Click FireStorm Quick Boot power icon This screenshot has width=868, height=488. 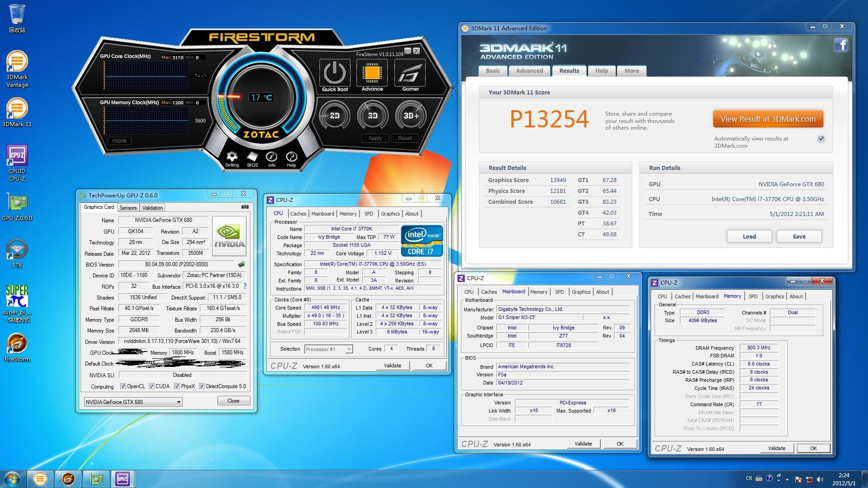click(335, 74)
